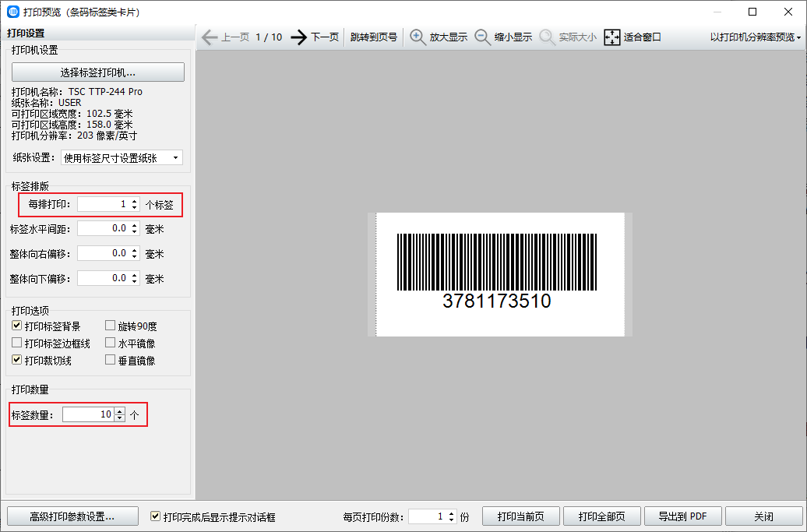Enable print label border line checkbox
This screenshot has width=807, height=532.
[16, 342]
